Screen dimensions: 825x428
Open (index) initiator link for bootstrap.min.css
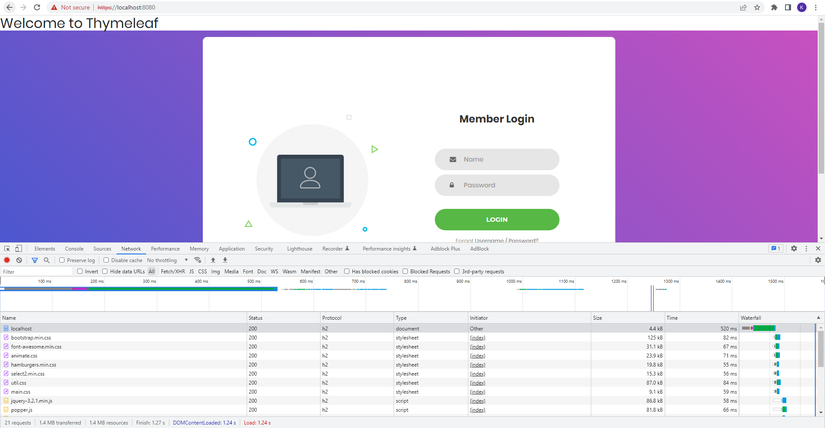[477, 337]
